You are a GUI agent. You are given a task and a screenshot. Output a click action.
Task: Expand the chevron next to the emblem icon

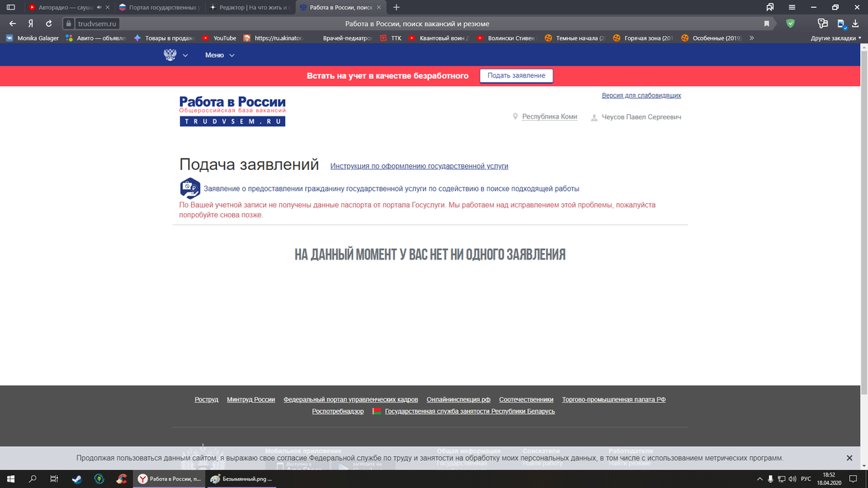(x=185, y=55)
